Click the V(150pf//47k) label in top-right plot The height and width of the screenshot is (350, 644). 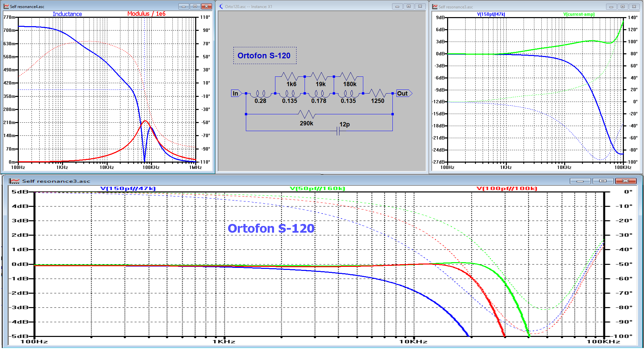(491, 14)
